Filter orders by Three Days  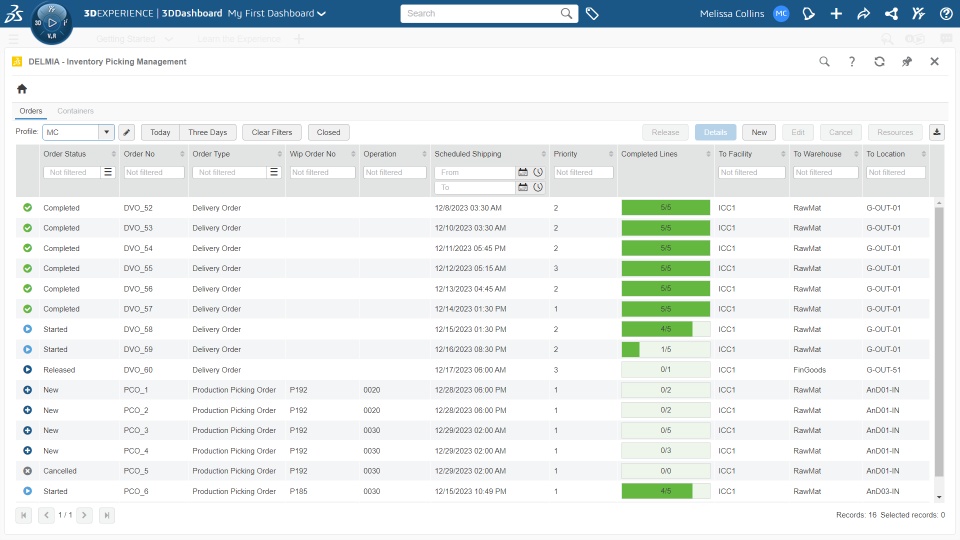[x=208, y=132]
